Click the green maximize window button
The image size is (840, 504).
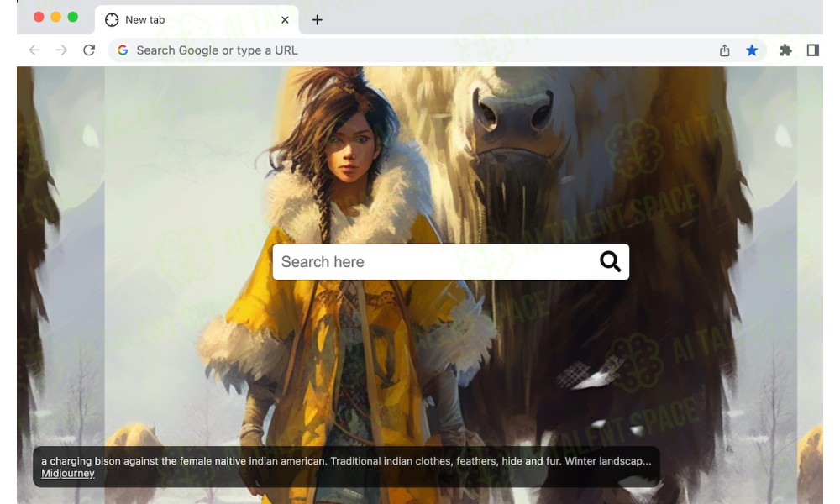(x=73, y=17)
